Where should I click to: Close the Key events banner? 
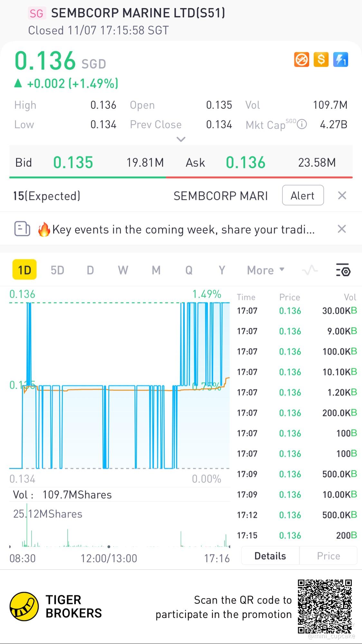(x=342, y=229)
